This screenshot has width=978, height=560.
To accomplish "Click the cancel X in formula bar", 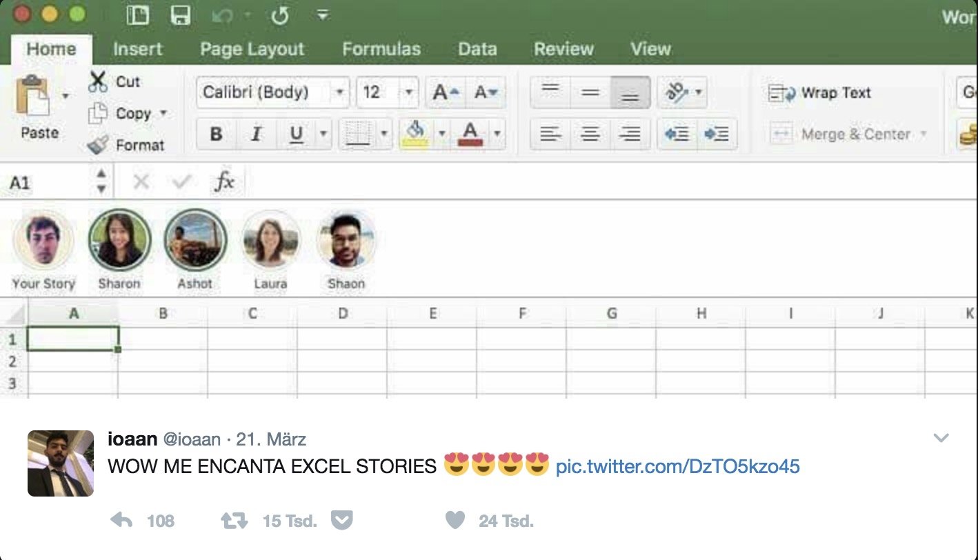I will click(141, 182).
